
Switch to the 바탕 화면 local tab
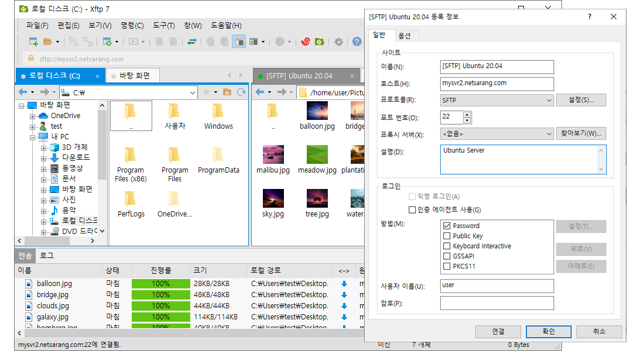134,75
